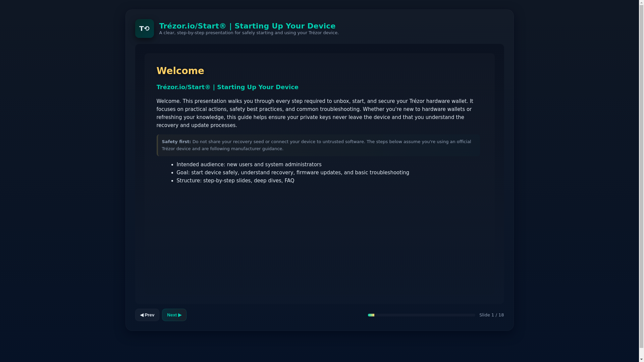Click the header subtitle about step-by-step presentation
Image resolution: width=644 pixels, height=362 pixels.
pyautogui.click(x=249, y=33)
